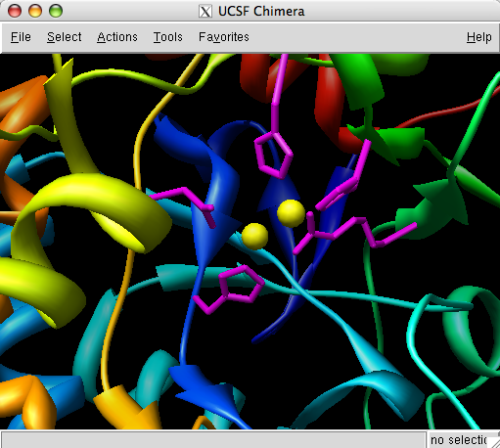Click the red close window button

15,11
